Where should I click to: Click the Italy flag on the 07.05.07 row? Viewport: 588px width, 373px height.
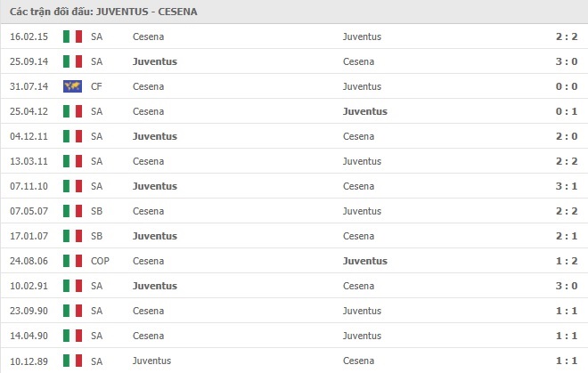pos(72,211)
